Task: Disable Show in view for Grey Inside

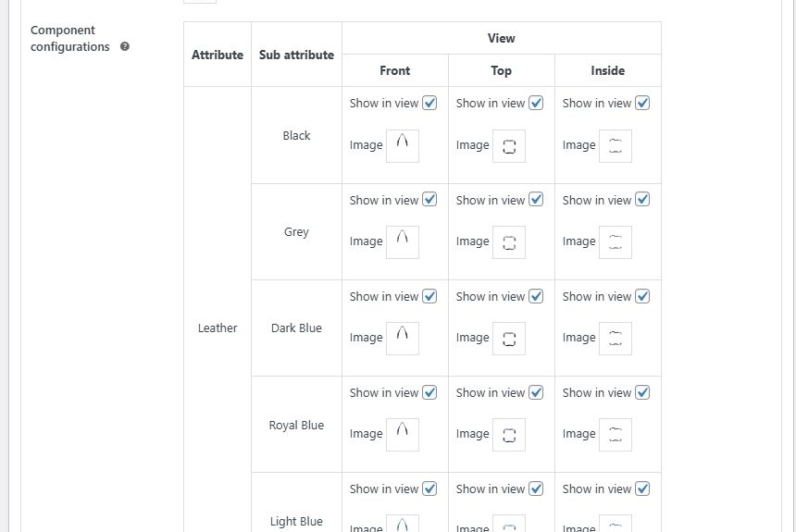Action: (642, 200)
